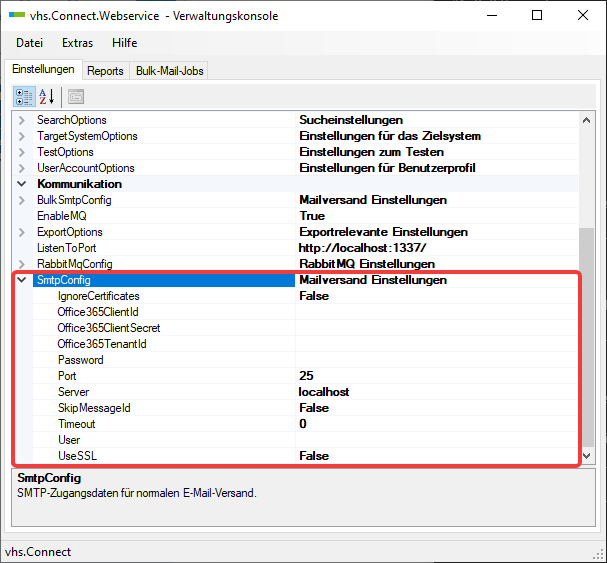The width and height of the screenshot is (607, 563).
Task: Expand the SearchOptions entry
Action: 22,120
